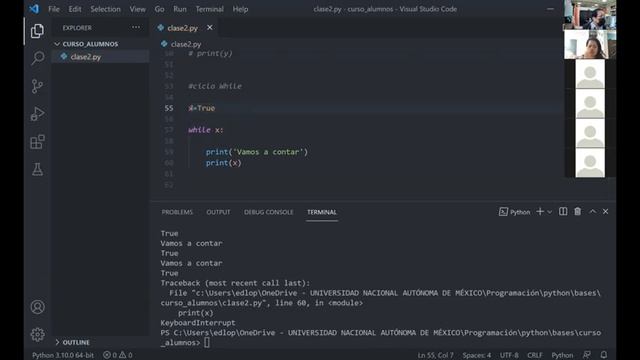This screenshot has width=640, height=360.
Task: Click the print('Vamos a contar') line
Action: click(257, 152)
